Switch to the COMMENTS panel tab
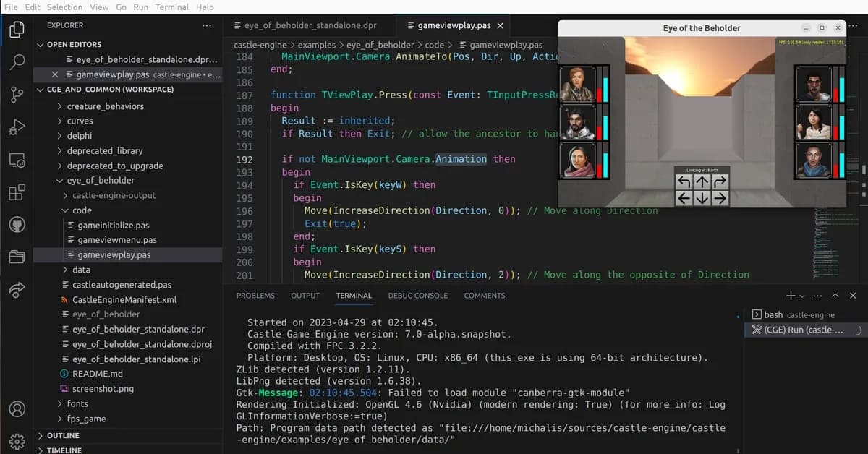Screen dimensions: 868x454 point(485,296)
